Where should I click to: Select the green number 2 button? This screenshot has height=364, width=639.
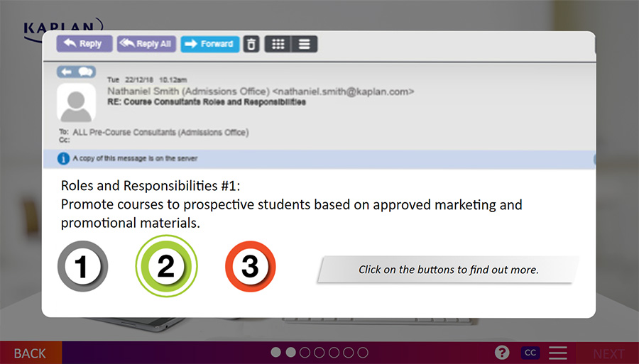coord(166,267)
